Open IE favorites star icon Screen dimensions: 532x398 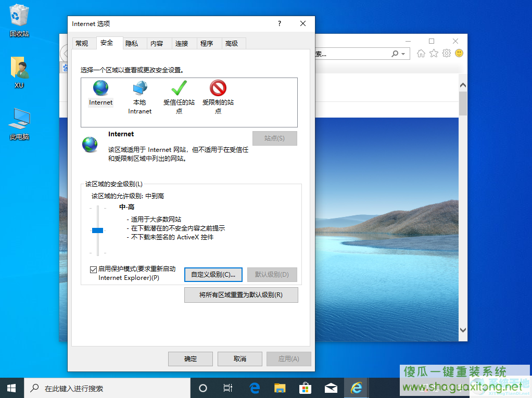[434, 54]
